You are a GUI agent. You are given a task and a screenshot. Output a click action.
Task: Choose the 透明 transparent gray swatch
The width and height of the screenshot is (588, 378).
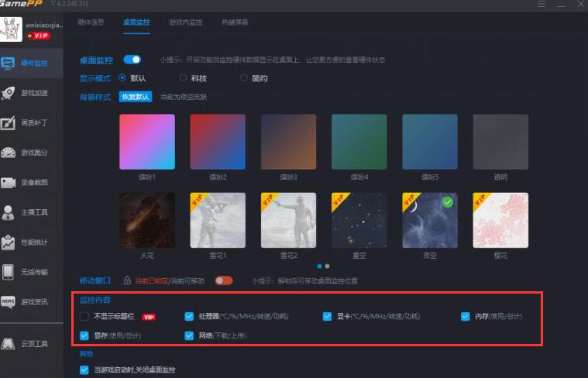point(500,142)
